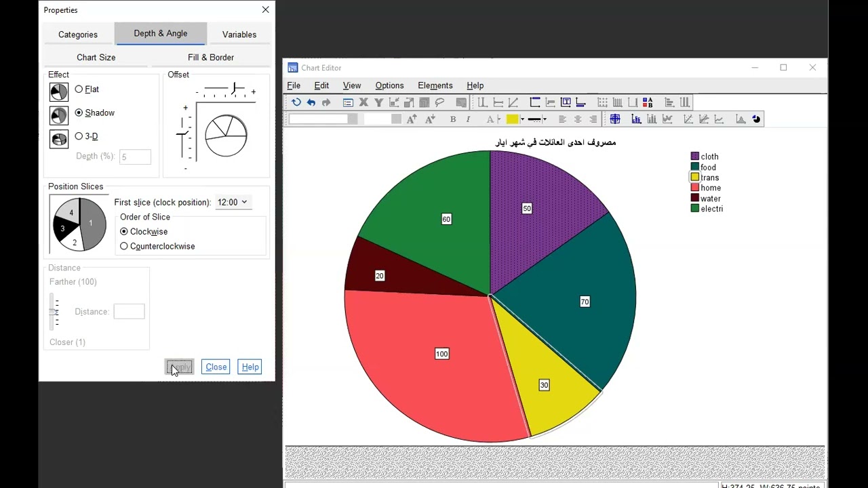Image resolution: width=868 pixels, height=488 pixels.
Task: Click the Apply button in Properties
Action: pos(180,367)
